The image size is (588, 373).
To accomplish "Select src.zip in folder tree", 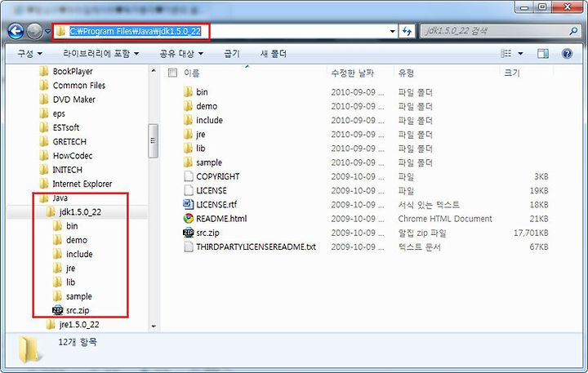I will 78,310.
